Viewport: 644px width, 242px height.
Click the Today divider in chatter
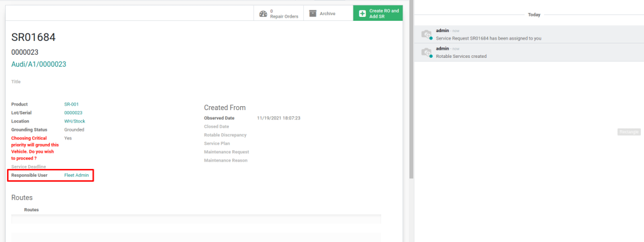(x=534, y=14)
